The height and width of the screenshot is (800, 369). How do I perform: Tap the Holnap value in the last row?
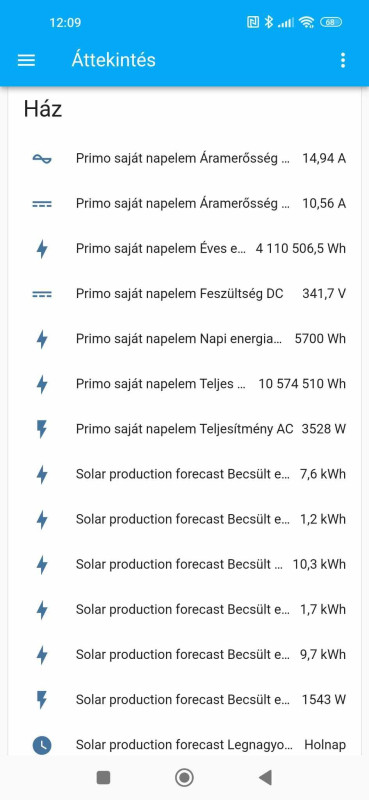tap(325, 745)
